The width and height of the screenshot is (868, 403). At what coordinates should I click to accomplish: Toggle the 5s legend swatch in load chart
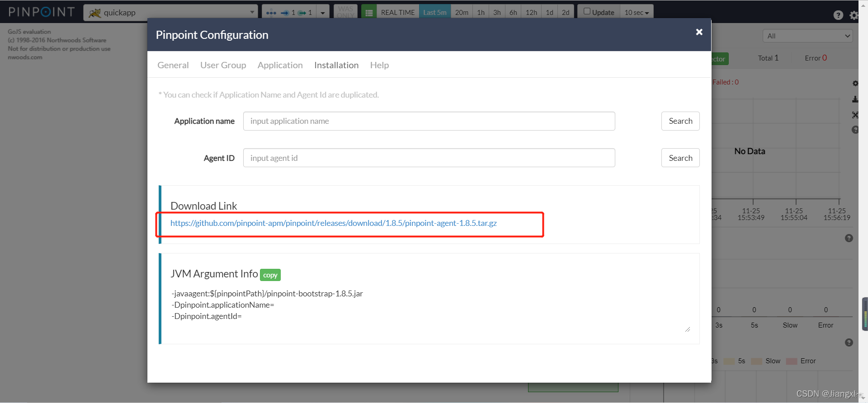click(729, 361)
